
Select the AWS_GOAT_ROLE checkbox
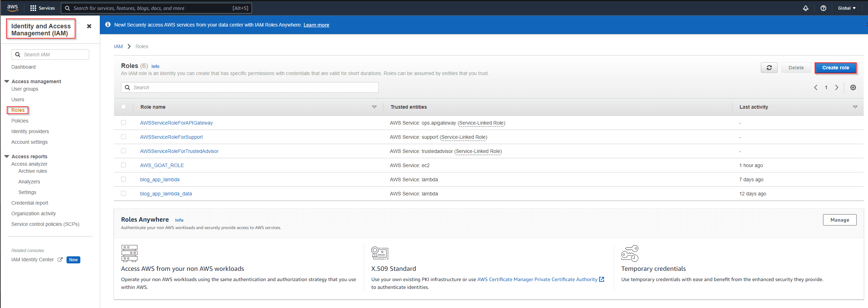pyautogui.click(x=123, y=165)
